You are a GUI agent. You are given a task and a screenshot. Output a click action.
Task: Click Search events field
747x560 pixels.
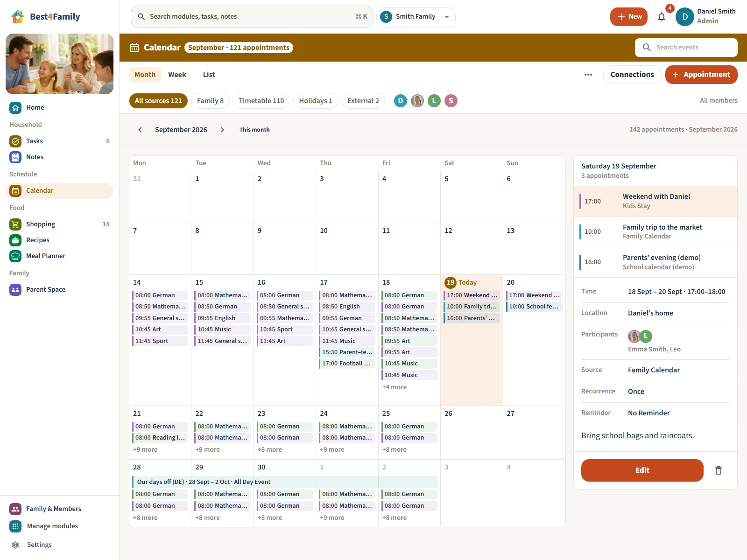coord(686,47)
